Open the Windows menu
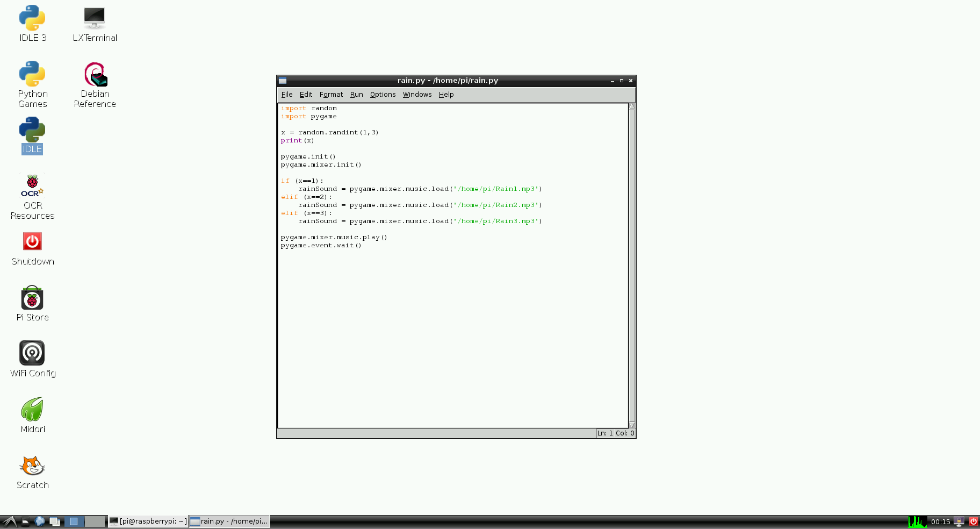 pyautogui.click(x=417, y=95)
